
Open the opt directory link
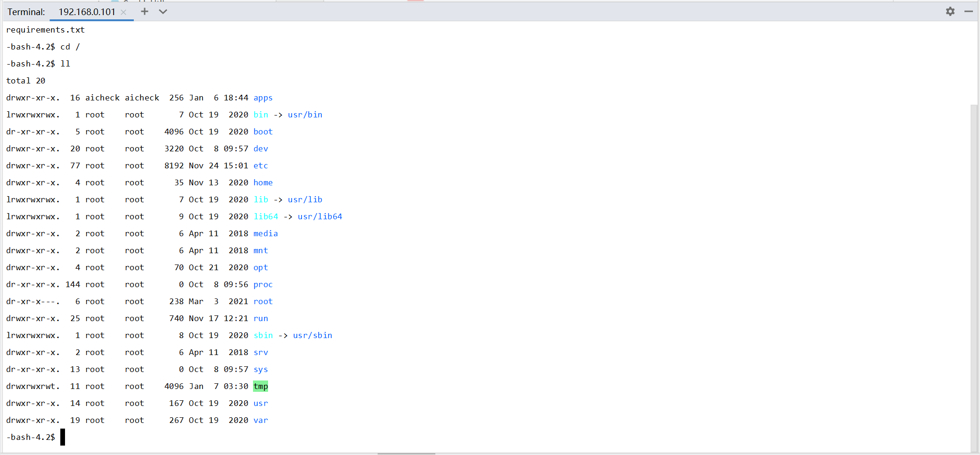260,267
